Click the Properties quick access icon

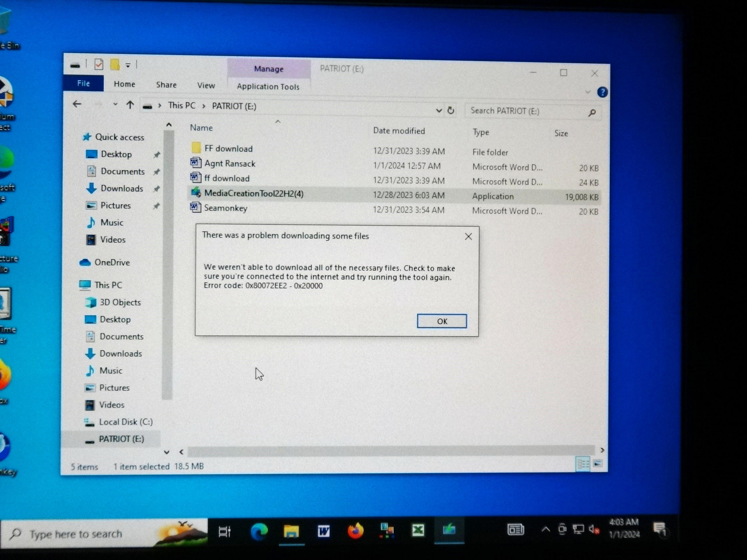coord(99,64)
